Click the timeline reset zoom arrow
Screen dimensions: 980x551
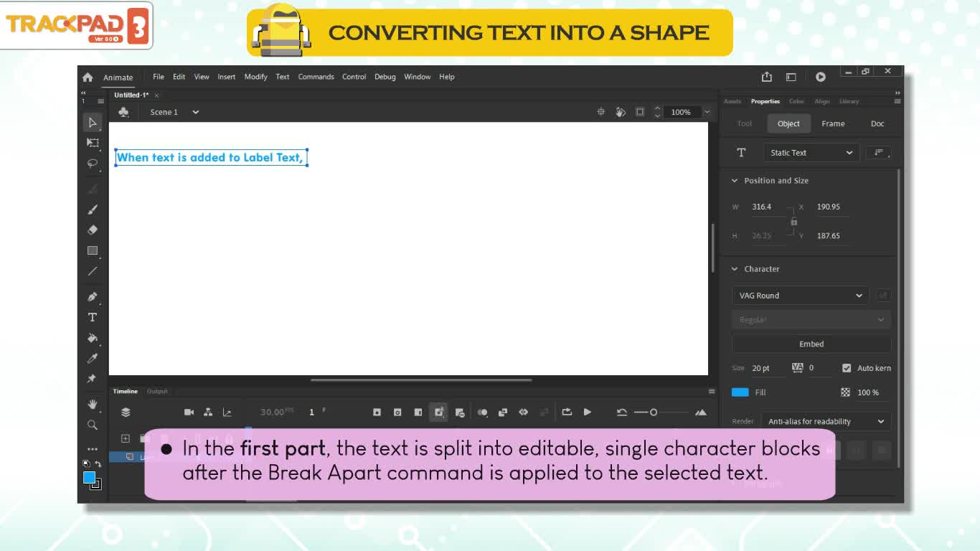pos(622,412)
